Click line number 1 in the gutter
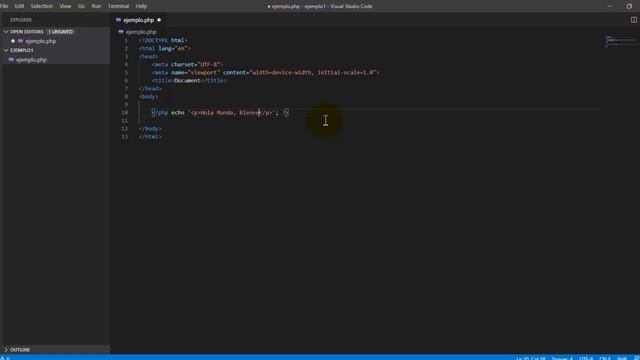 pos(126,40)
